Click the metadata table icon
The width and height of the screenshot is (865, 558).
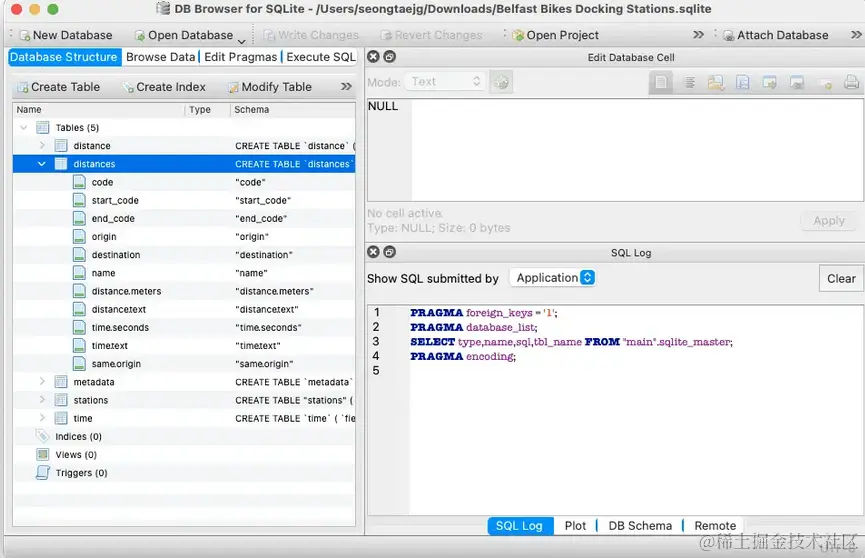click(x=61, y=382)
